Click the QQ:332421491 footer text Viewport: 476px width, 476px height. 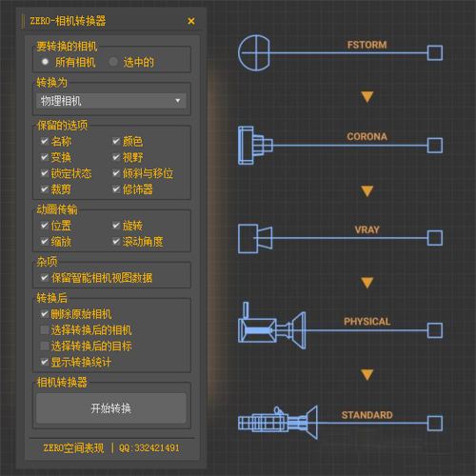(149, 448)
